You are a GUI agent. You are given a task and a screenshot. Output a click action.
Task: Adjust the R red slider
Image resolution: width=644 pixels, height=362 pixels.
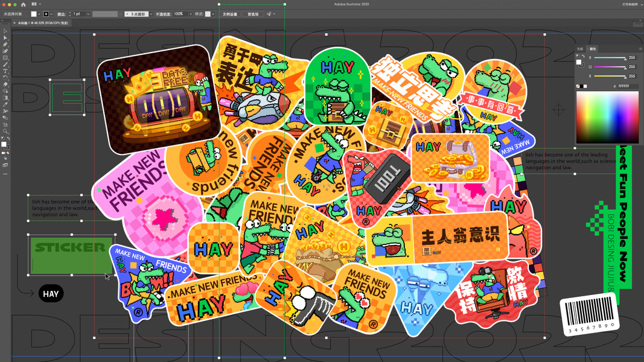610,58
